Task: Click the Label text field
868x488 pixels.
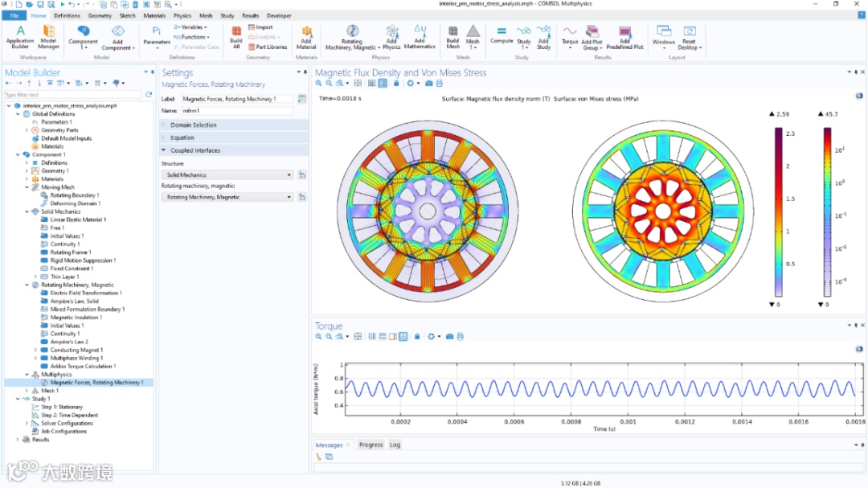Action: [x=237, y=99]
